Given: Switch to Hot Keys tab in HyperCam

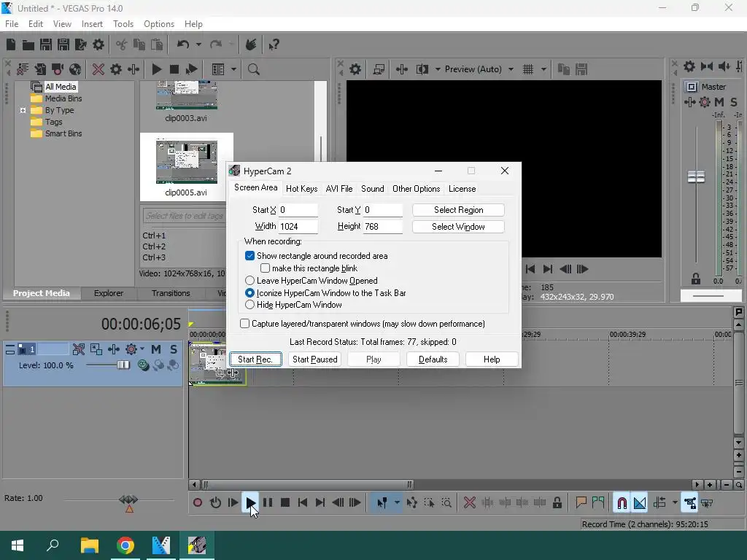Looking at the screenshot, I should tap(301, 189).
